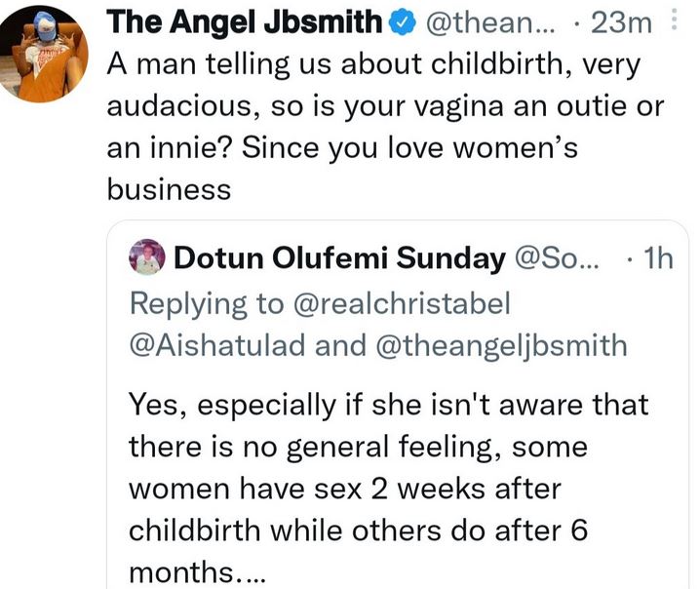Click Dotun Olufemi Sunday's small avatar

[145, 257]
